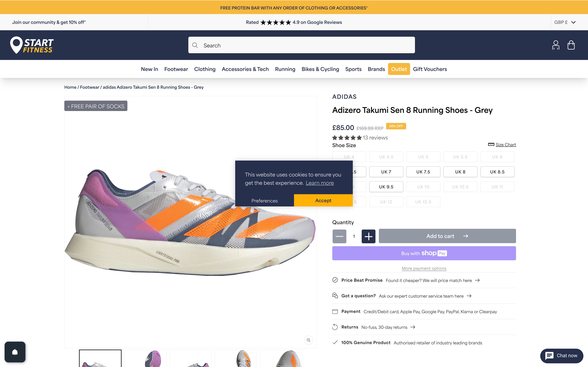Select shoe size UK 8
Viewport: 588px width, 367px height.
460,172
